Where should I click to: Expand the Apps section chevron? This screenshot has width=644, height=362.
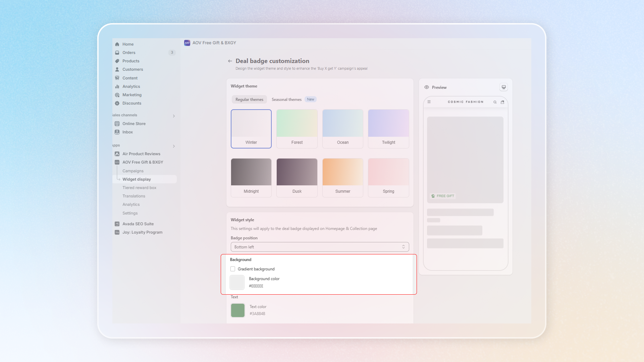pyautogui.click(x=174, y=146)
